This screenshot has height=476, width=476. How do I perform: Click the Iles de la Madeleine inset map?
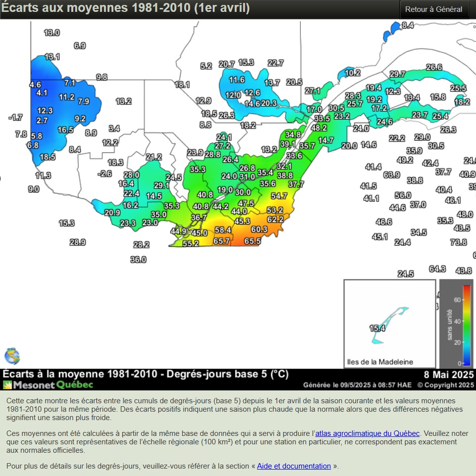click(389, 323)
